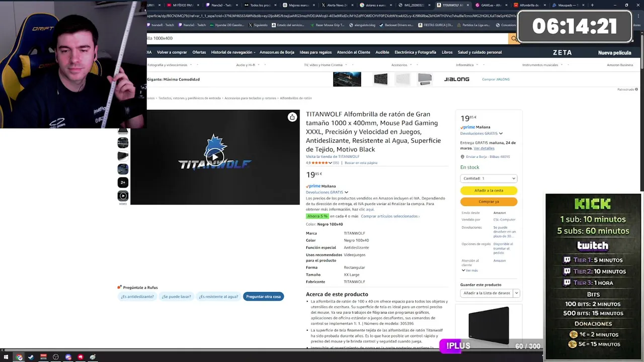
Task: Open Salud y cuidado personal nav link
Action: pyautogui.click(x=479, y=52)
